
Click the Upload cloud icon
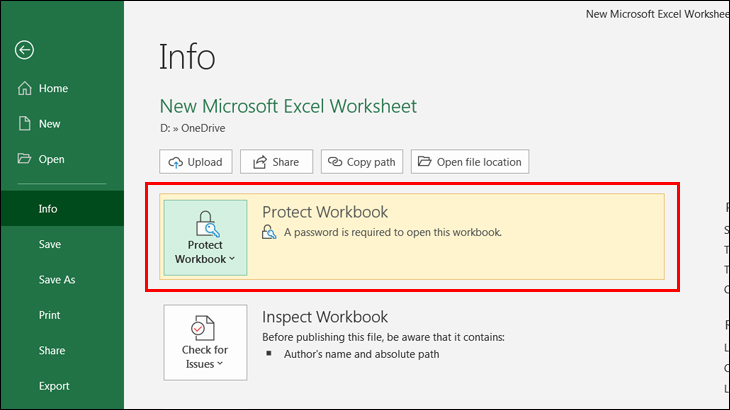(176, 162)
